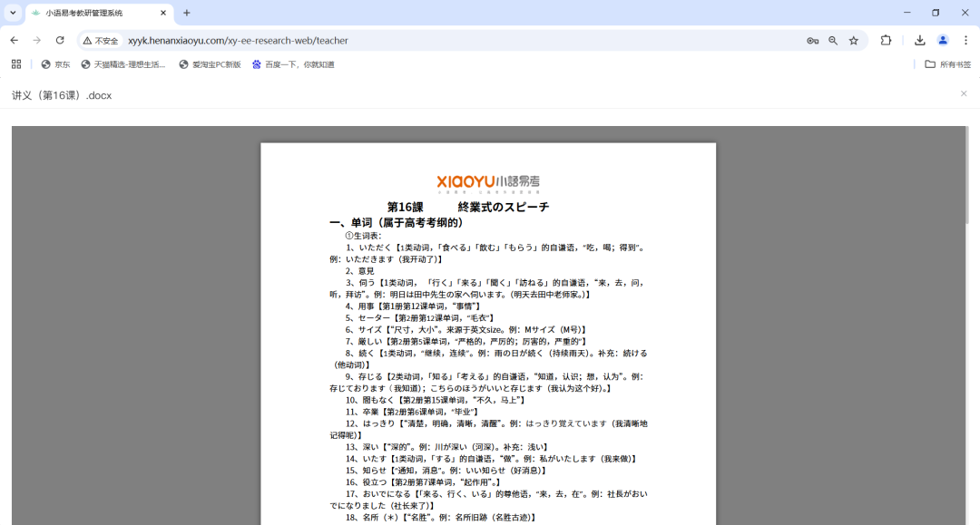Close the 讲义（第16课）.docx preview
Viewport: 980px width, 525px height.
pyautogui.click(x=964, y=93)
